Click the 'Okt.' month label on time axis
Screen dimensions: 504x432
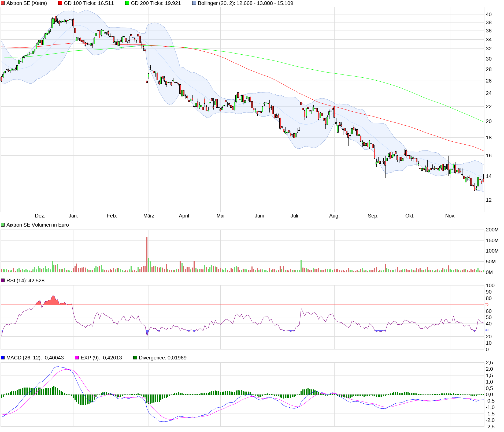410,216
